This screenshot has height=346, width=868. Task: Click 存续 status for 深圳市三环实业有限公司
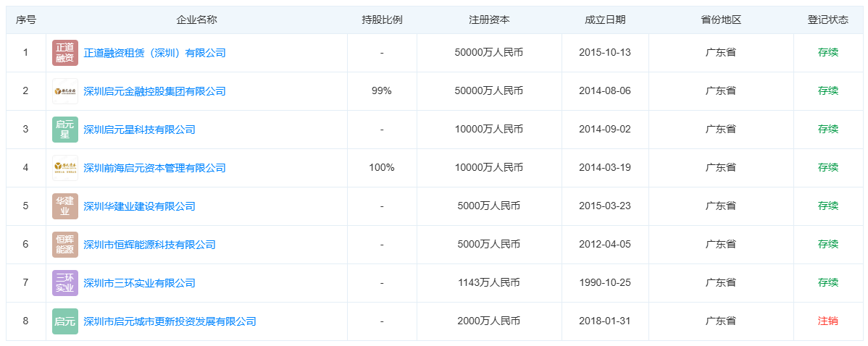click(827, 283)
